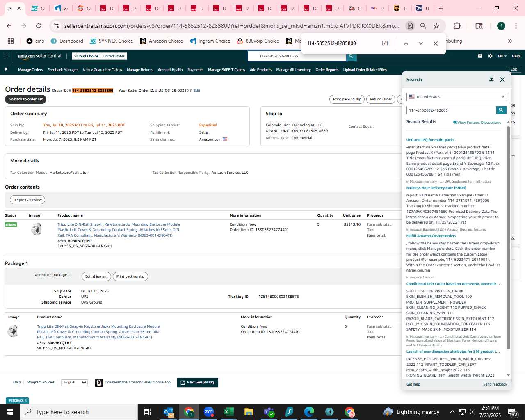Click the search panel query input
525x420 pixels.
tap(451, 110)
